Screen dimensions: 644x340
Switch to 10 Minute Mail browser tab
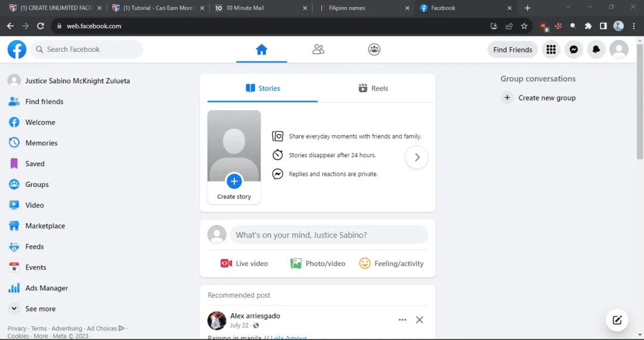261,8
